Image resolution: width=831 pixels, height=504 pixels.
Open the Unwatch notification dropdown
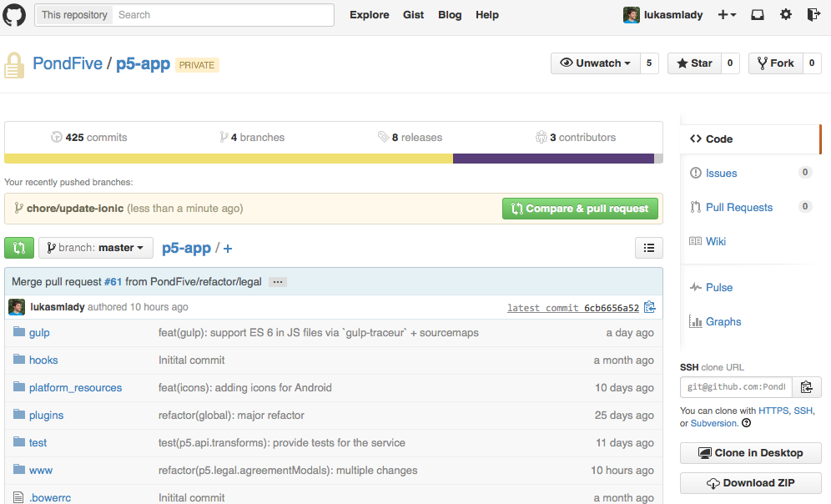[596, 63]
